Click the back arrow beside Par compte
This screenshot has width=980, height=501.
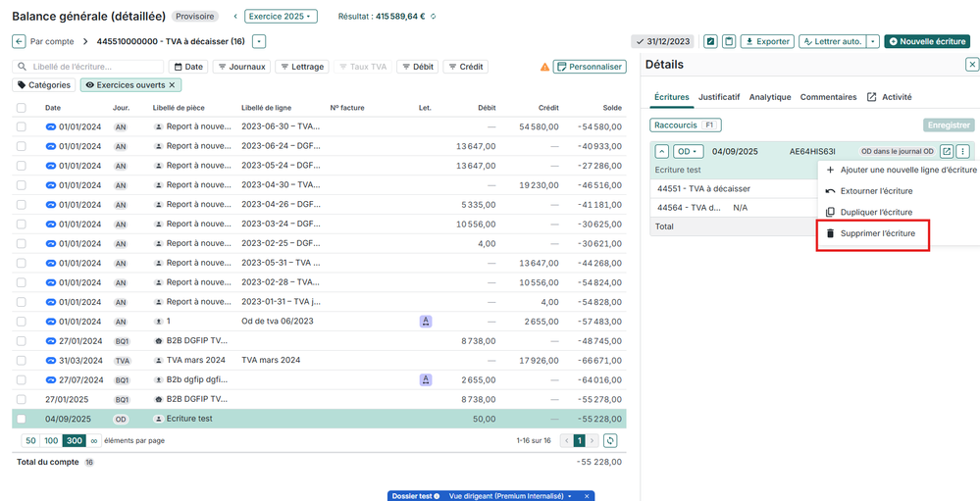(19, 41)
